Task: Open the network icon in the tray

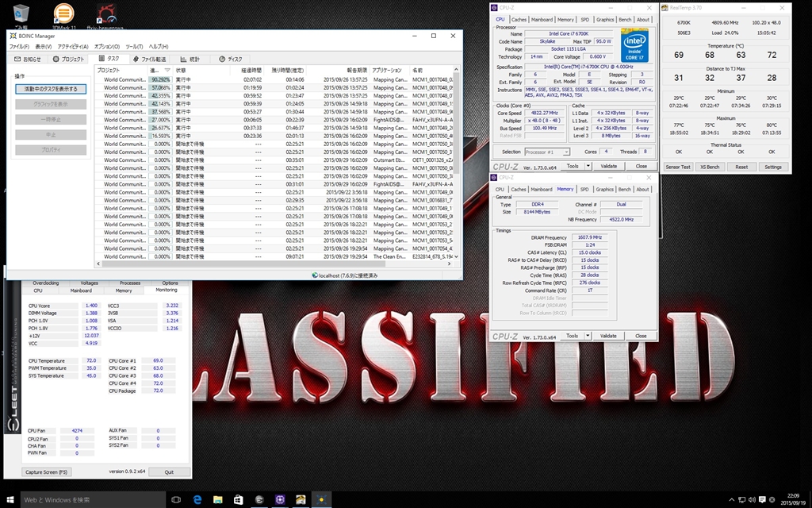Action: tap(741, 500)
